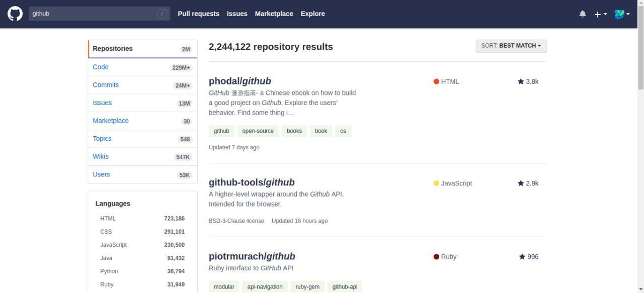
Task: Select the Commits results filter
Action: click(x=143, y=85)
